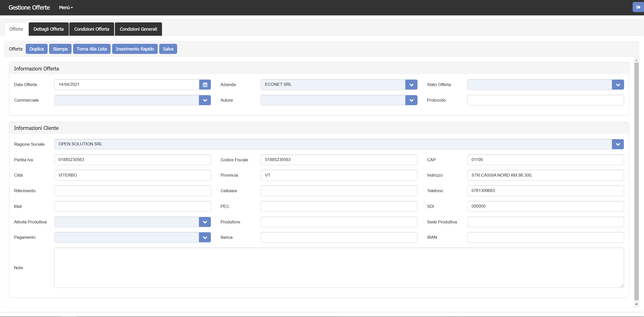
Task: Switch to the Dettagli Offerta tab
Action: point(49,29)
